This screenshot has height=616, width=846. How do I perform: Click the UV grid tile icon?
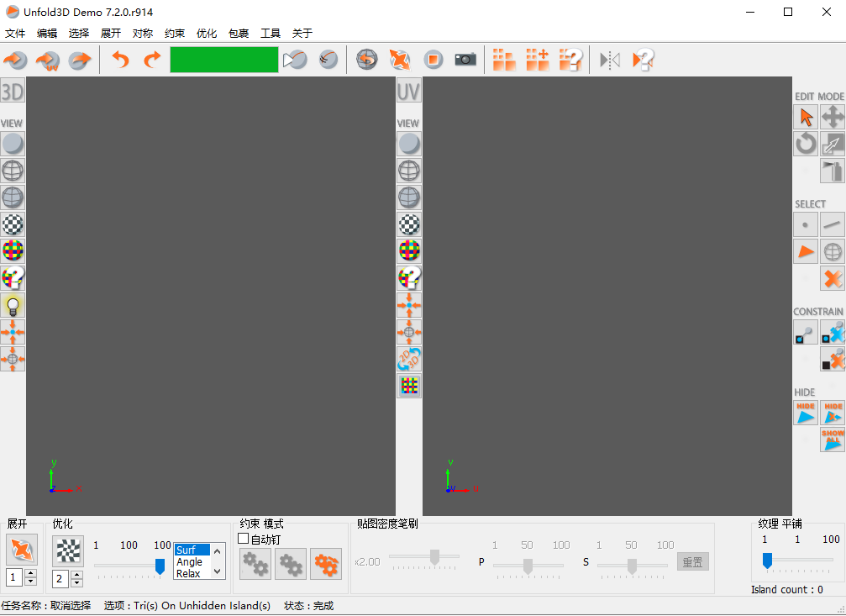[x=409, y=386]
